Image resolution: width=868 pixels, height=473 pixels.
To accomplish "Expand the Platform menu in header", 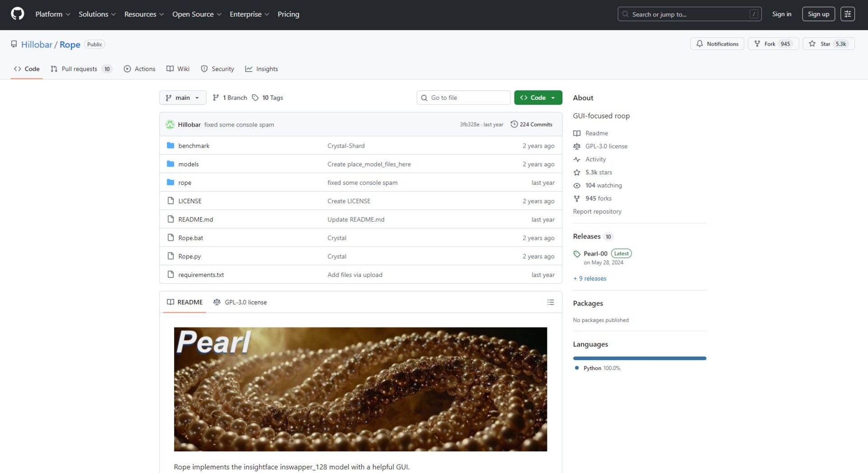I will point(52,14).
